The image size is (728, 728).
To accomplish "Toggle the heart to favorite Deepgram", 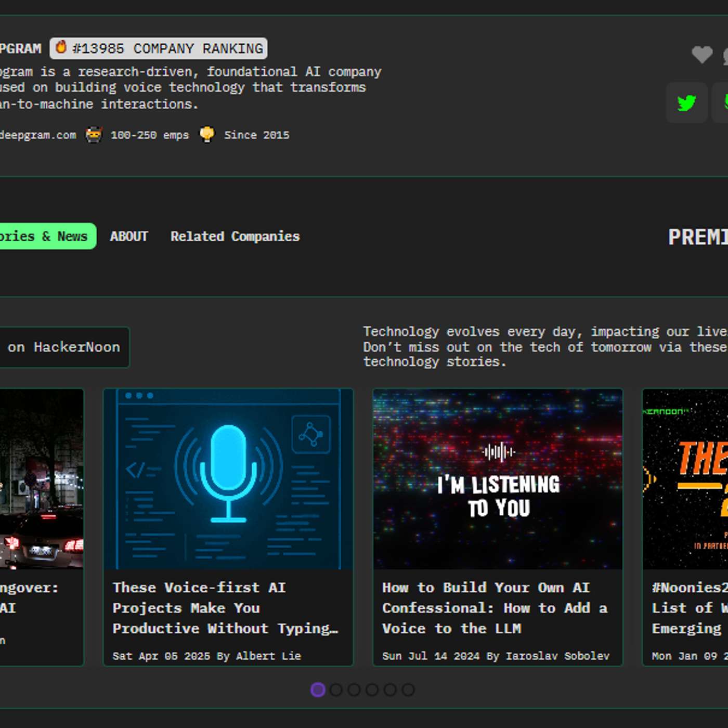I will point(703,54).
